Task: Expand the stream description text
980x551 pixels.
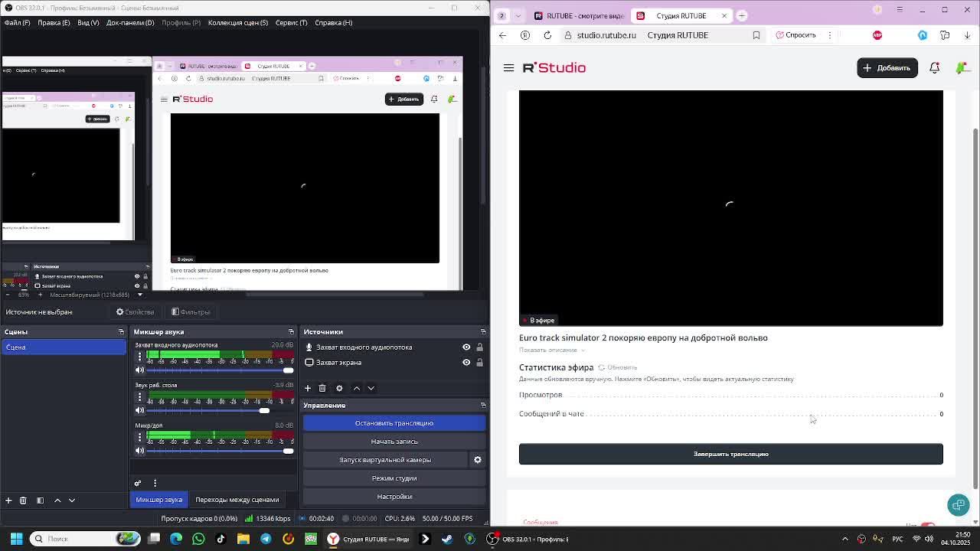Action: 551,350
